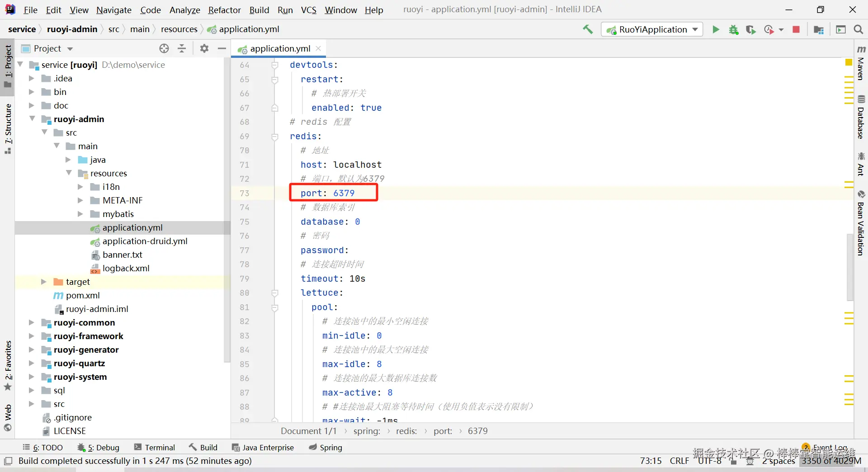
Task: Collapse the resources folder
Action: [69, 173]
